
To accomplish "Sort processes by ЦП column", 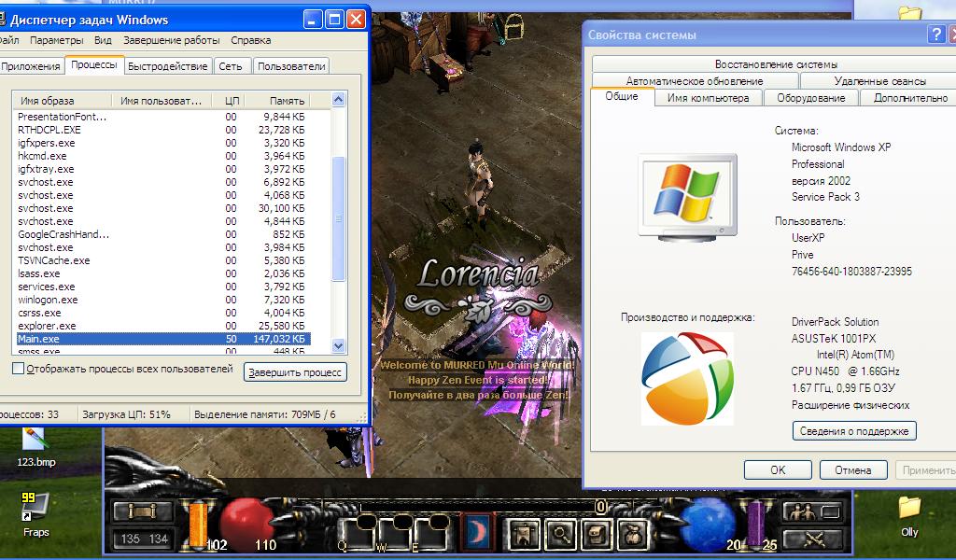I will 231,101.
